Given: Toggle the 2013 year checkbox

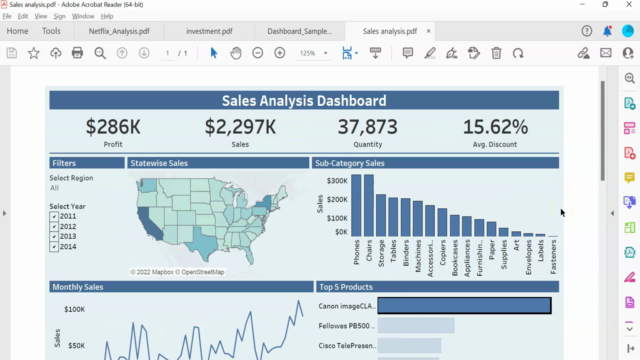Looking at the screenshot, I should click(54, 236).
